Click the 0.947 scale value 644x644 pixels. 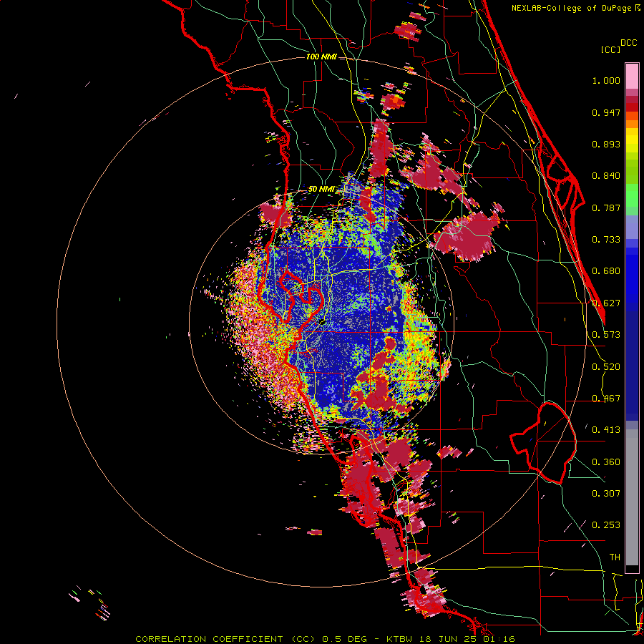tap(606, 112)
